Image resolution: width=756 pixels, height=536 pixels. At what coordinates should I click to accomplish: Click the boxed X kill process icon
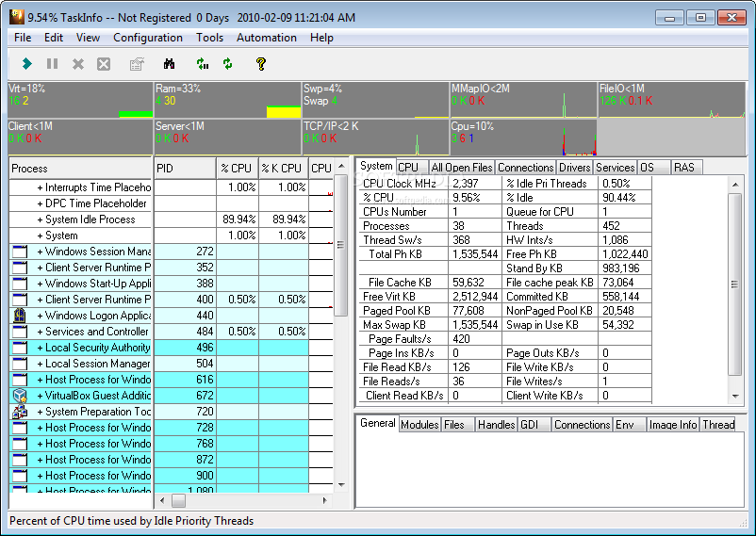104,64
